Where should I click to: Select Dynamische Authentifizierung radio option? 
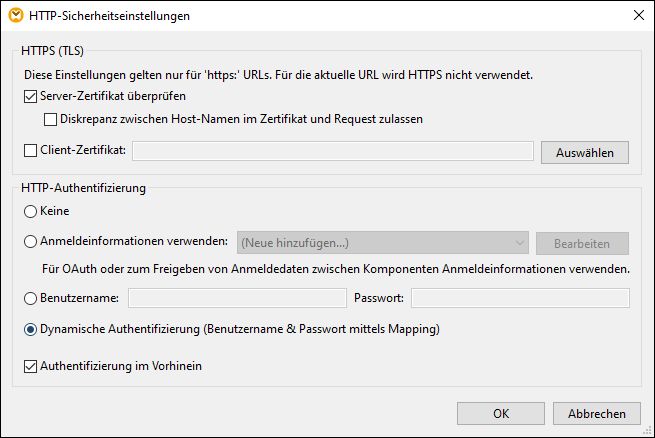point(30,329)
